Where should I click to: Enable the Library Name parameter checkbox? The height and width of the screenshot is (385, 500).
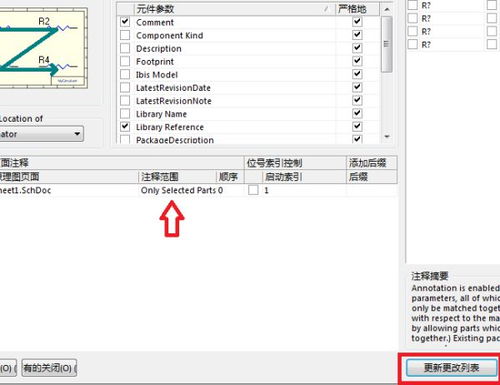(125, 114)
